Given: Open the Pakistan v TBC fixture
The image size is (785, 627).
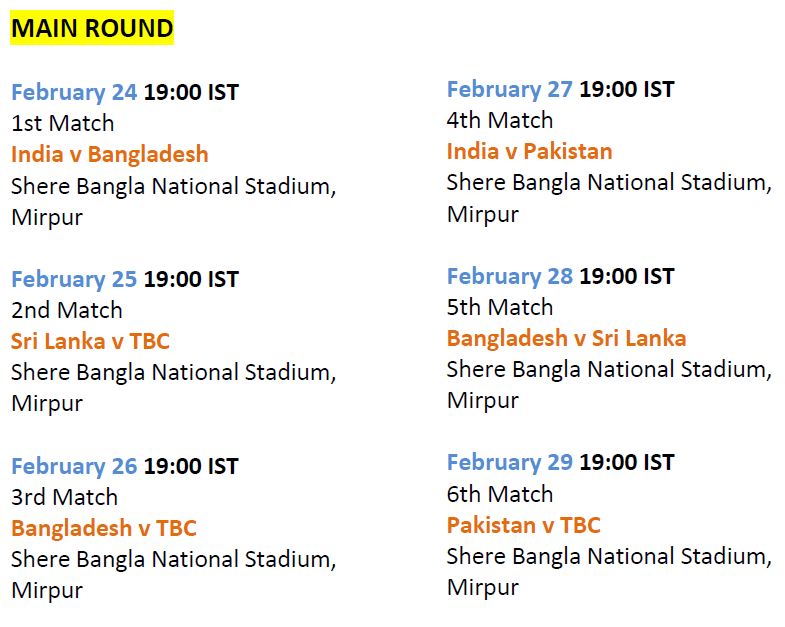Looking at the screenshot, I should [524, 524].
